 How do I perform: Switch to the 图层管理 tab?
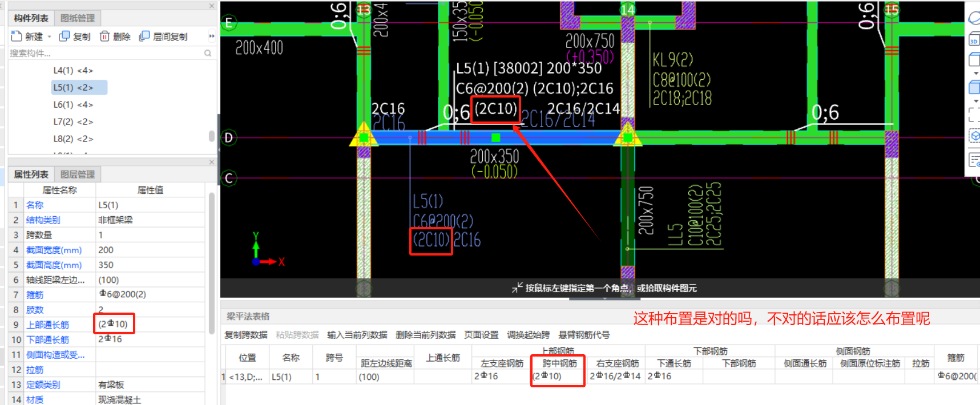point(78,174)
